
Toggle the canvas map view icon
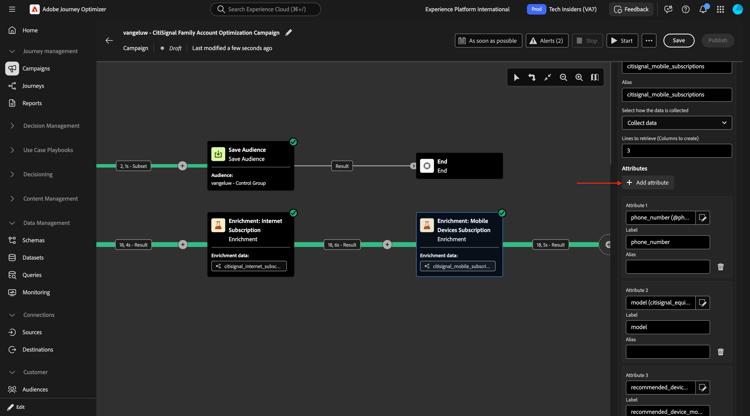[595, 77]
